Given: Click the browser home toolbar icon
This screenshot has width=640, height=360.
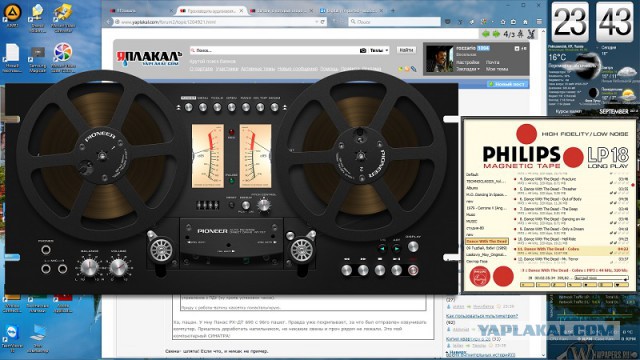Looking at the screenshot, I should click(x=525, y=22).
